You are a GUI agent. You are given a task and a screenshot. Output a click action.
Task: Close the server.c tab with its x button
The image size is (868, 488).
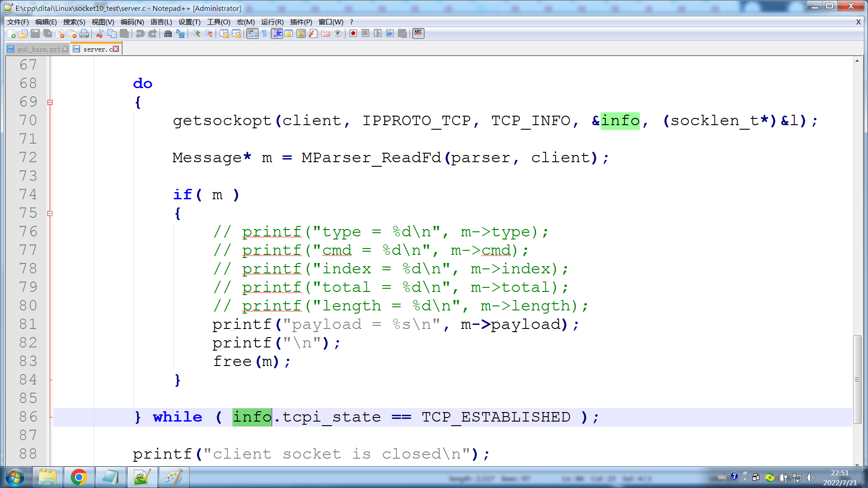[x=117, y=48]
